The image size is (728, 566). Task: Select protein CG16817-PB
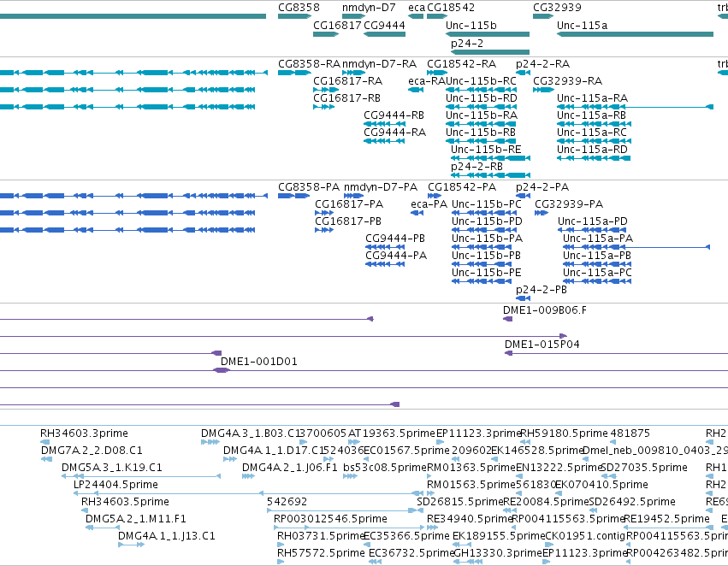pyautogui.click(x=324, y=230)
